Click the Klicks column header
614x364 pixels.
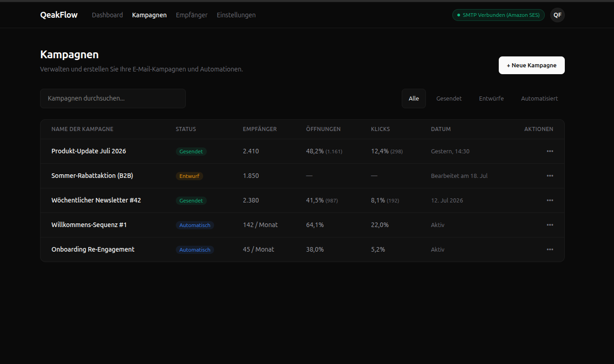(380, 129)
